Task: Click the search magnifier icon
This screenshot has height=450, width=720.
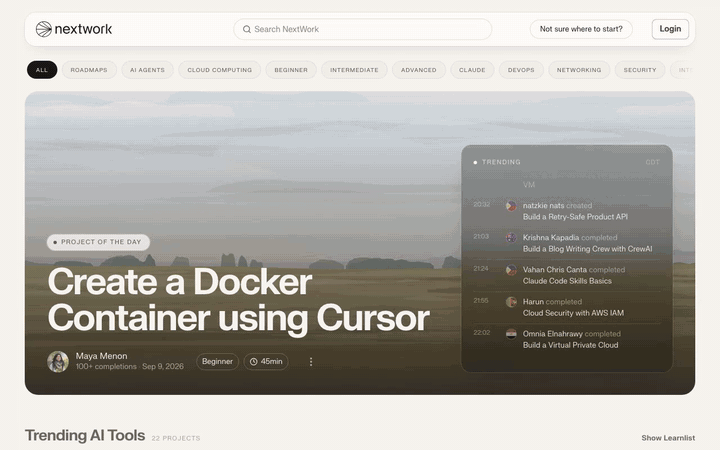Action: [247, 29]
